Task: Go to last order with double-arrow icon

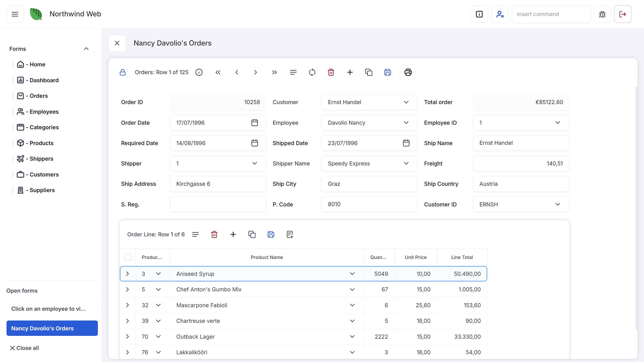Action: point(274,72)
